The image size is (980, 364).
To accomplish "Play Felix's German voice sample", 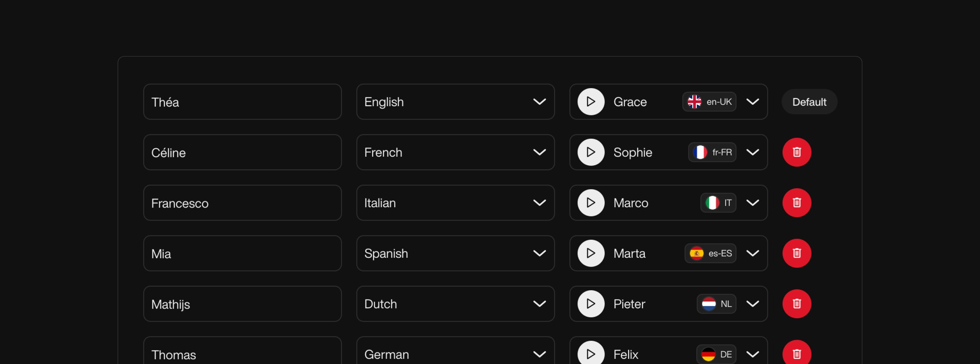I will pos(590,354).
